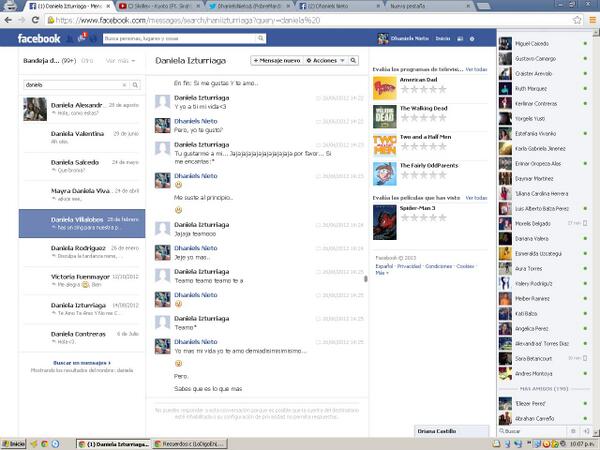This screenshot has height=450, width=600.
Task: Click Facebook search people input field
Action: tap(179, 38)
